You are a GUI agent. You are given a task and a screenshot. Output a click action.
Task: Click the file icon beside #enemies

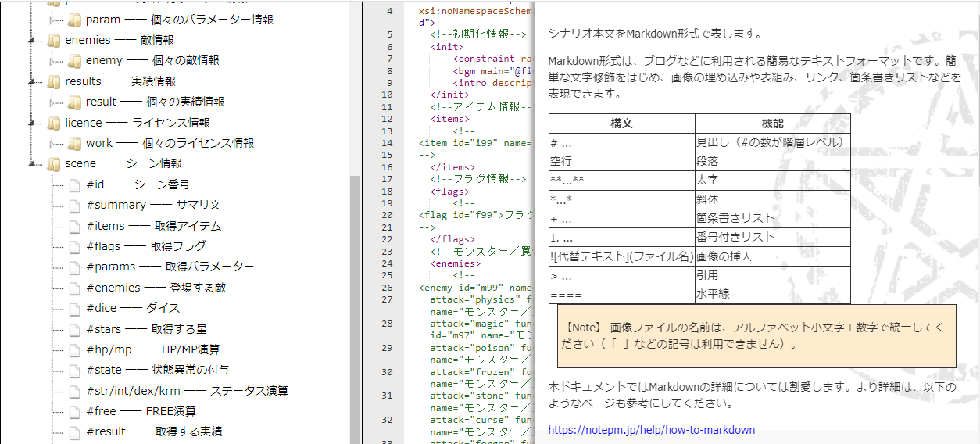click(x=75, y=288)
